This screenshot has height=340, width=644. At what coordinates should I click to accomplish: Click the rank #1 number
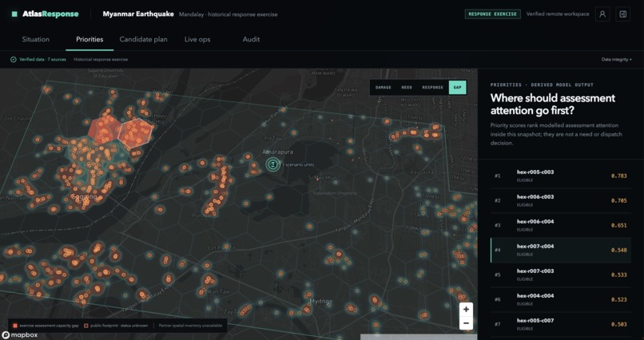[497, 176]
